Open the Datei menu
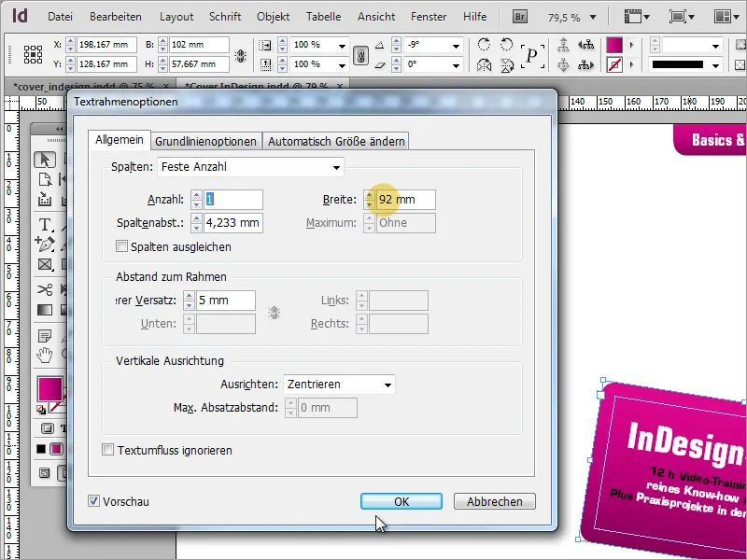The image size is (747, 560). (x=60, y=17)
